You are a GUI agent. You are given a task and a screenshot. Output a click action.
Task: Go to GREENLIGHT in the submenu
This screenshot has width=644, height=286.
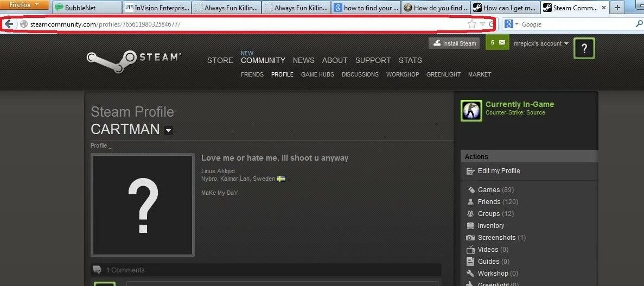(444, 74)
